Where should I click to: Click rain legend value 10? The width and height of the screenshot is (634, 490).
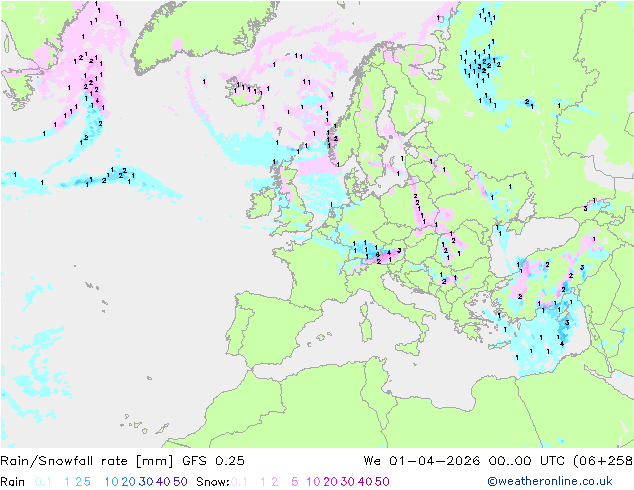click(111, 482)
